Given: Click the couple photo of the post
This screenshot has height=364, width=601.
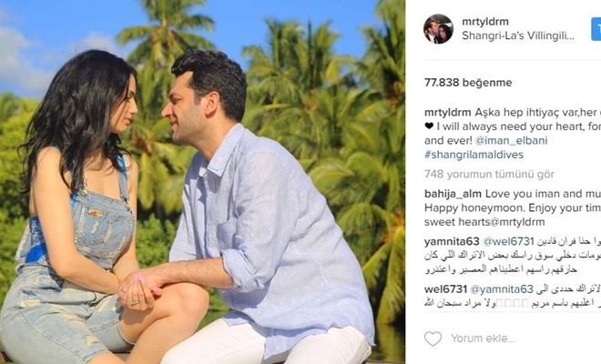Looking at the screenshot, I should (202, 182).
